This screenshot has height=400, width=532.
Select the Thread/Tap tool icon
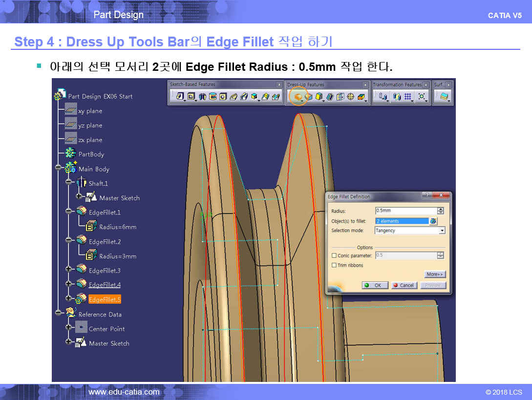point(350,97)
